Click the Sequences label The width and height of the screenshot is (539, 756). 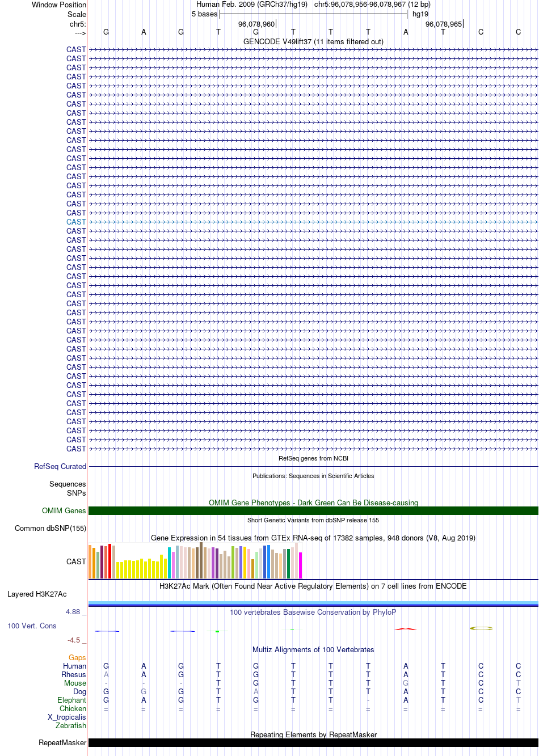coord(68,484)
